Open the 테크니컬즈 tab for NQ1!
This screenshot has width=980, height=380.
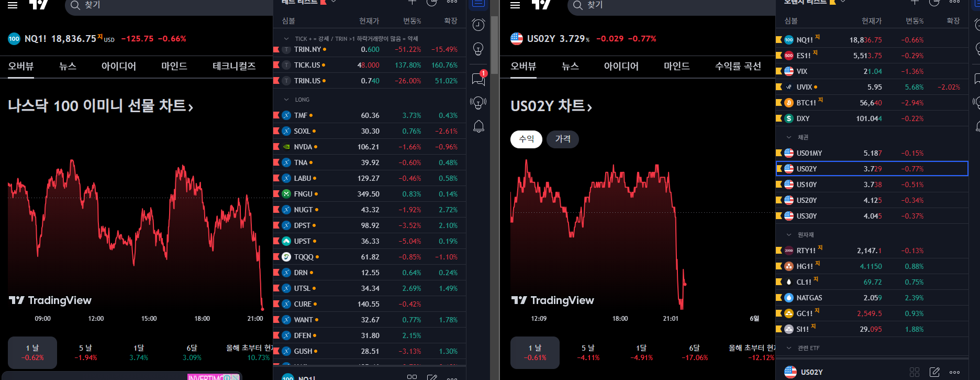234,66
